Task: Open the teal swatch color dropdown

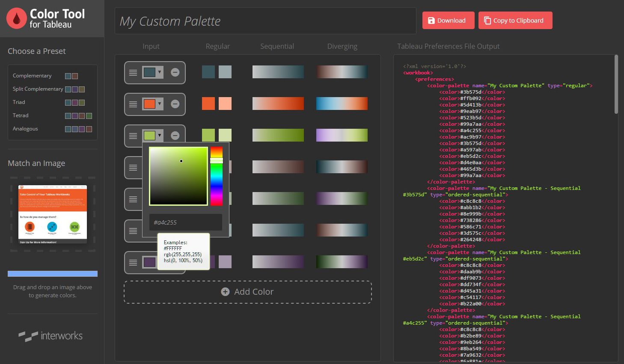Action: 160,72
